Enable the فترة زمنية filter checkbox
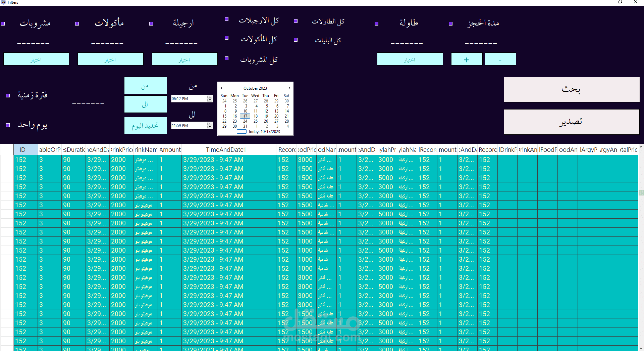 [x=8, y=96]
